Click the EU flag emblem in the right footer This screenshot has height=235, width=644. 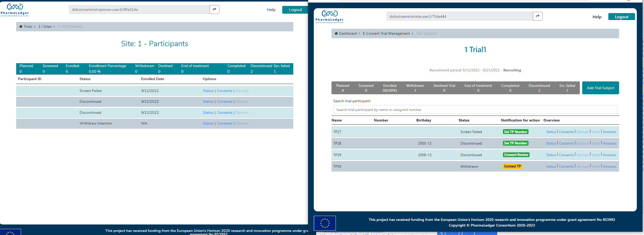tap(325, 223)
